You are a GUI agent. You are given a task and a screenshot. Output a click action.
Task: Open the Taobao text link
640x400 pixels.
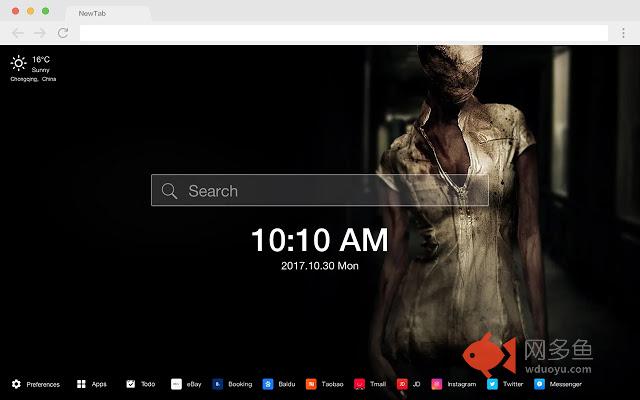332,384
